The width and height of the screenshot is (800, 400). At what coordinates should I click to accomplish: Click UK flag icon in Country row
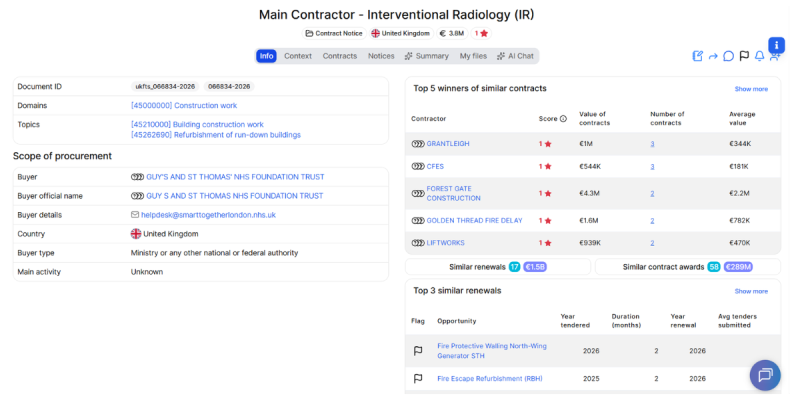136,234
